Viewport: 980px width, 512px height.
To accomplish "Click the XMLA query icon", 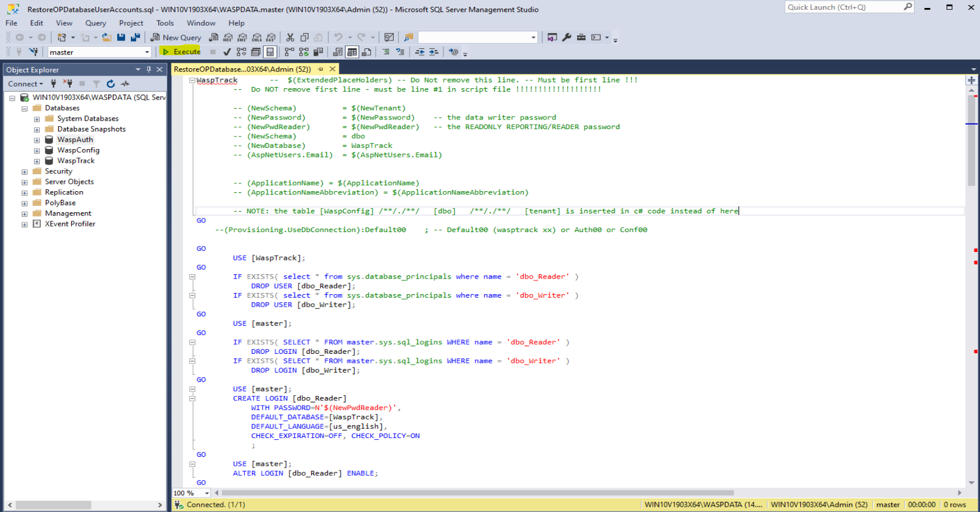I will click(x=257, y=38).
